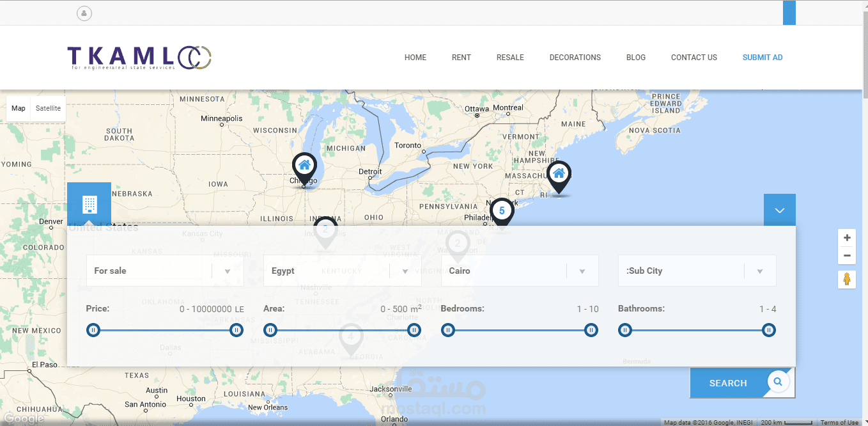Open the RESALE menu item
This screenshot has width=868, height=426.
click(x=510, y=58)
